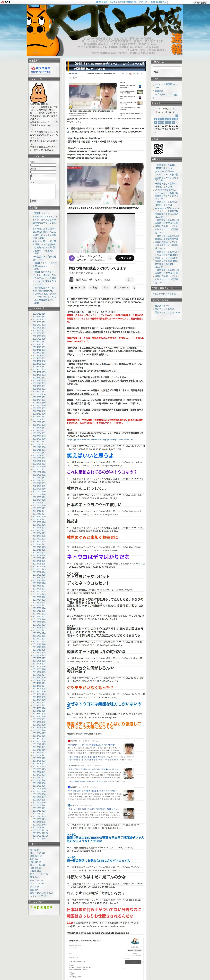Focus the 件名 field in mail form
This screenshot has width=210, height=980.
point(43,179)
